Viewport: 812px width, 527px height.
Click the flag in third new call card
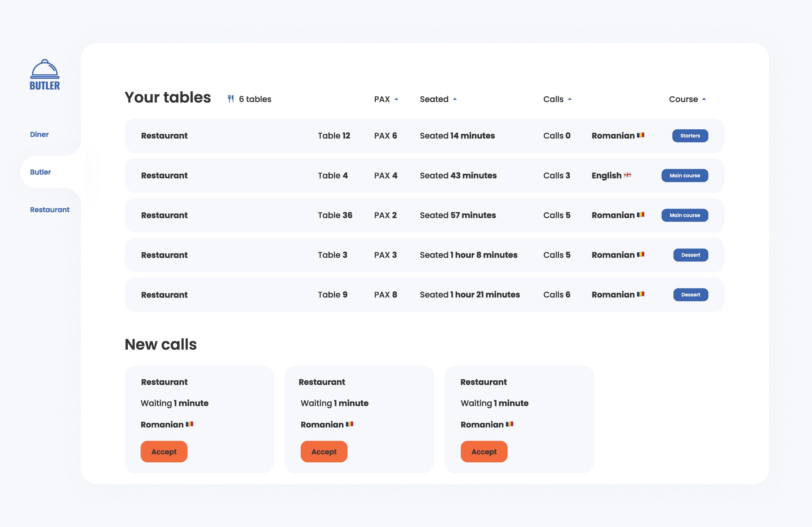509,424
